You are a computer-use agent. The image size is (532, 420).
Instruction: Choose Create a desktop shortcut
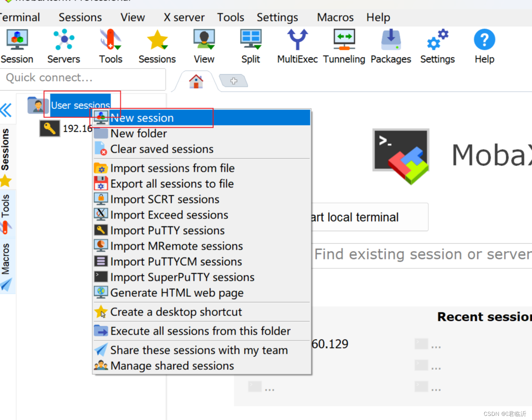202,312
